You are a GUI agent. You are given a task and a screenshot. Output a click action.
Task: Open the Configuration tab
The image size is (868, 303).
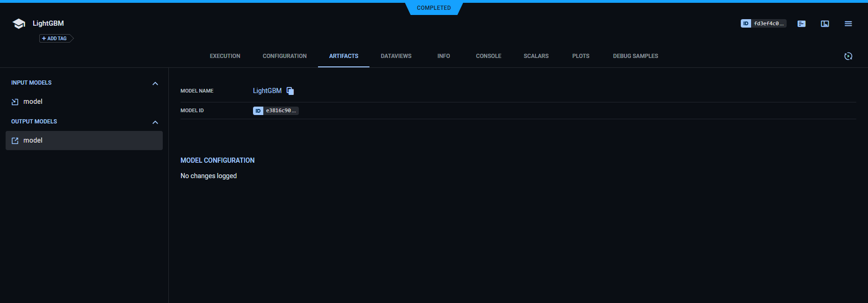tap(284, 56)
